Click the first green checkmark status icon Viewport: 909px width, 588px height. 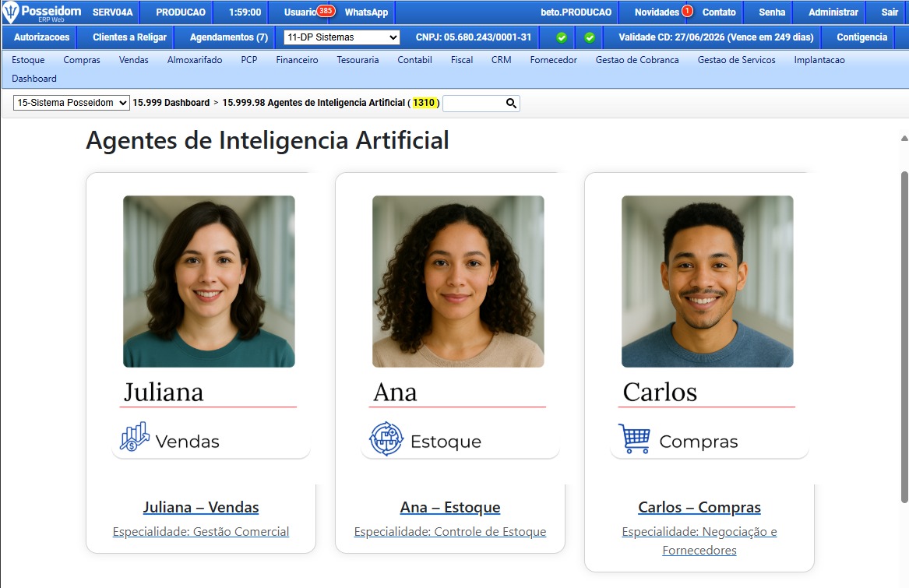point(561,37)
